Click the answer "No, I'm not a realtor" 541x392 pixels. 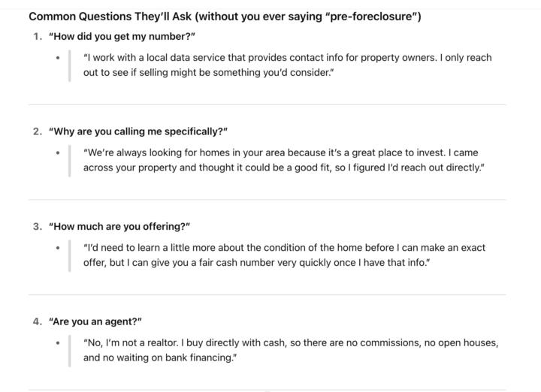[x=290, y=350]
